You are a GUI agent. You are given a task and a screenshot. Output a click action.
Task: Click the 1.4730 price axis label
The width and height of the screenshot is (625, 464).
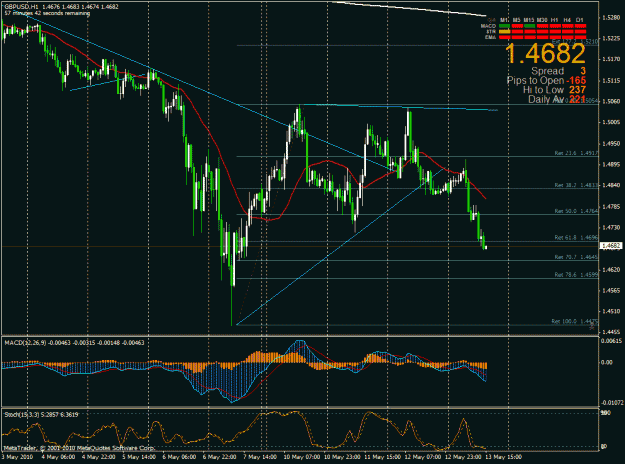611,227
